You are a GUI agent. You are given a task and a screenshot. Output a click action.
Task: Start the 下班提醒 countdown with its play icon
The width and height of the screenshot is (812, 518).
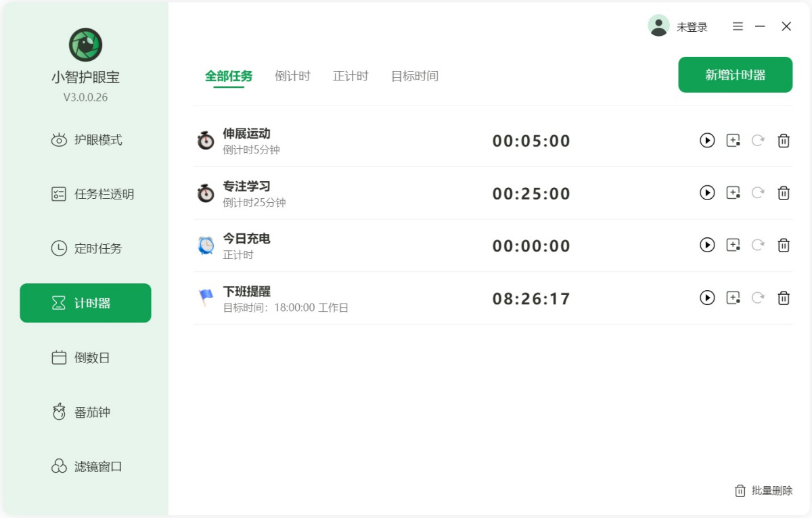click(707, 298)
